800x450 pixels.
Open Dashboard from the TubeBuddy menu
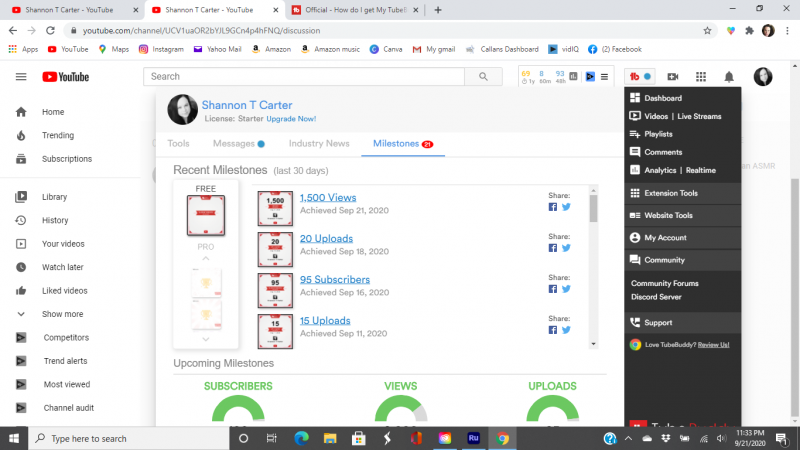coord(663,99)
